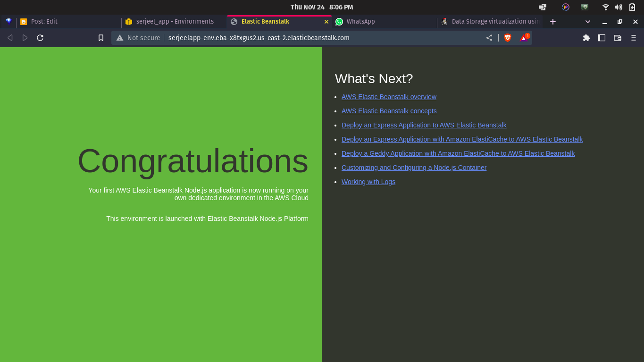Click the Congratulations heading text
Screen dimensions: 644x362
point(192,161)
